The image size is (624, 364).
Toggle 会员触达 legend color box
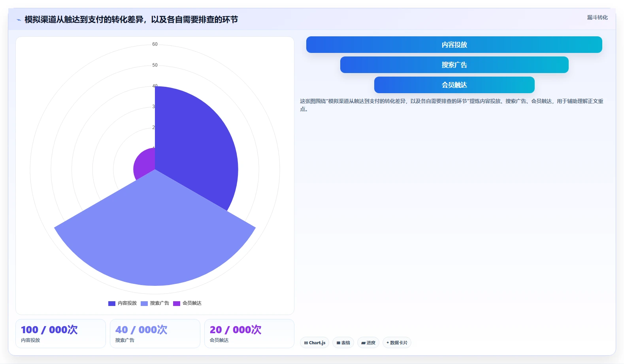click(x=177, y=303)
